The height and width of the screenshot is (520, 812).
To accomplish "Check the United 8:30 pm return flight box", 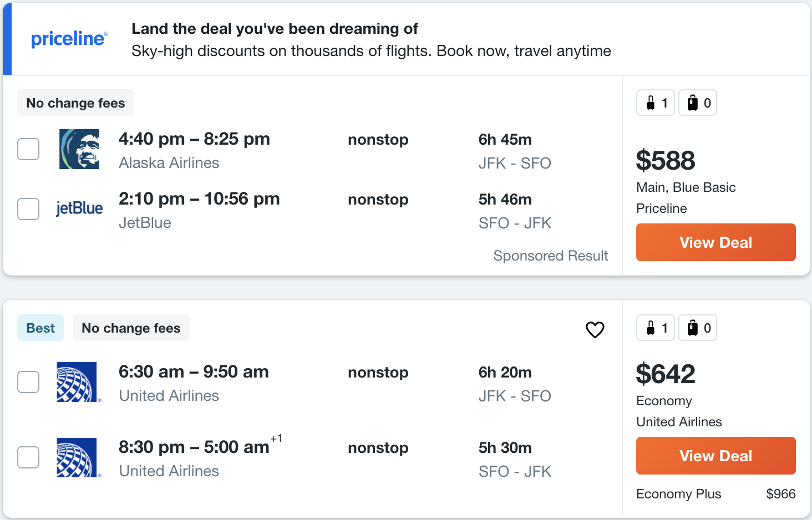I will (x=28, y=457).
